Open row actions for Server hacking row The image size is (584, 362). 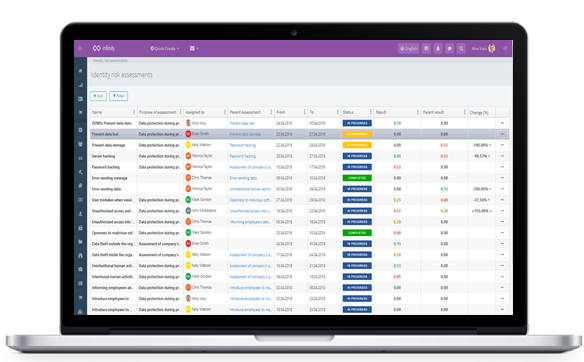pos(502,156)
